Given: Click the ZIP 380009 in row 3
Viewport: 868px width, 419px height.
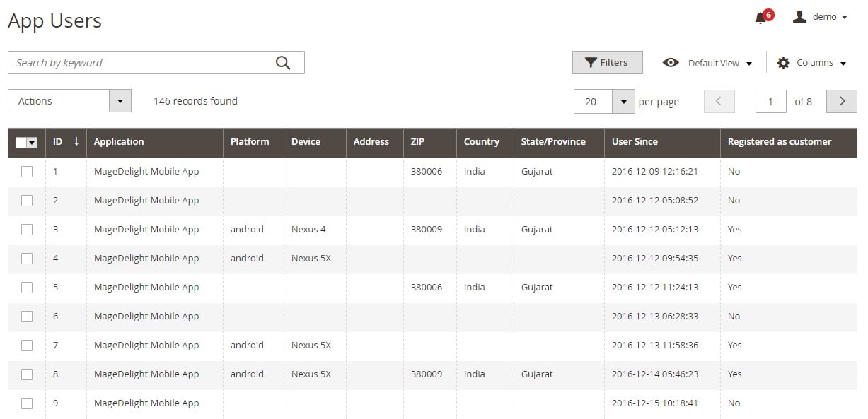Looking at the screenshot, I should pos(427,229).
